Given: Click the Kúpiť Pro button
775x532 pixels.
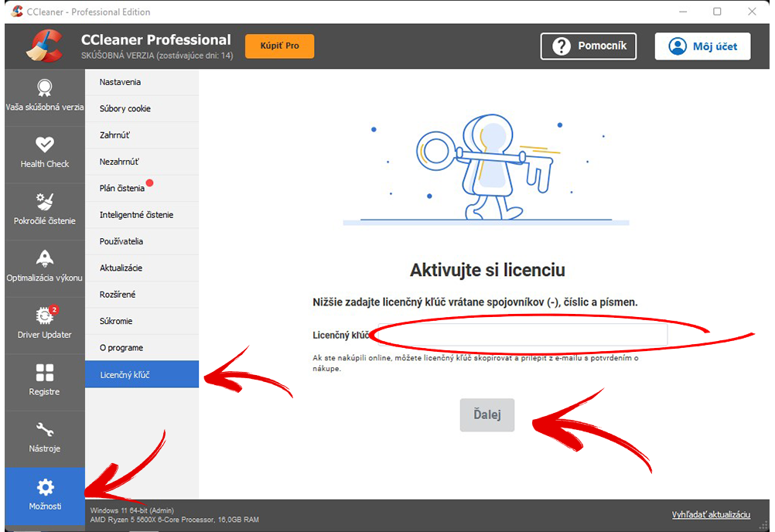Looking at the screenshot, I should click(x=280, y=46).
